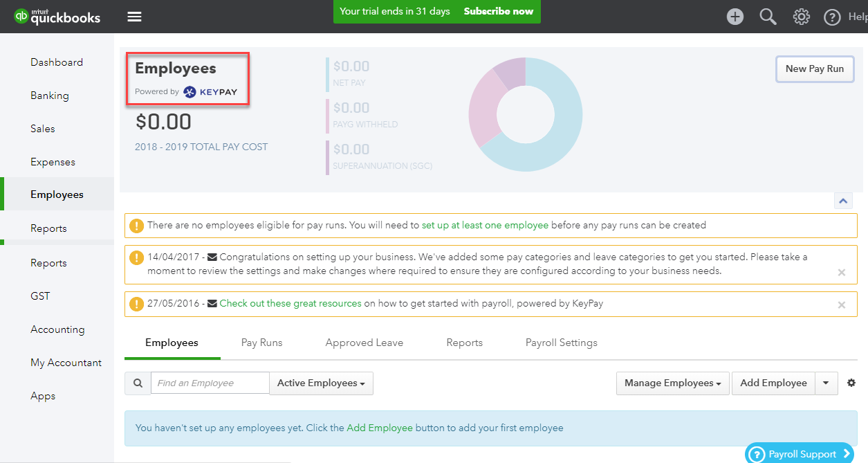Click the 2018 - 2019 TOTAL PAY COST label

pyautogui.click(x=201, y=147)
